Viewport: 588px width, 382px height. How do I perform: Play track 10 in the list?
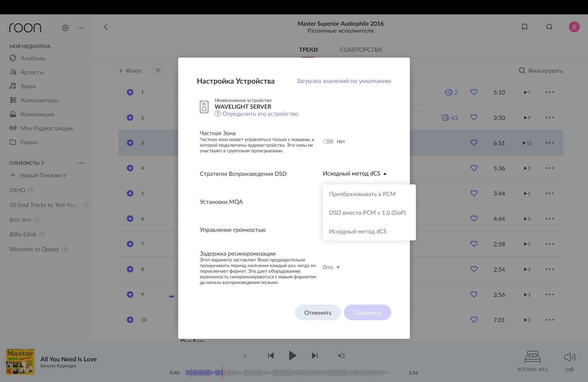click(x=130, y=320)
